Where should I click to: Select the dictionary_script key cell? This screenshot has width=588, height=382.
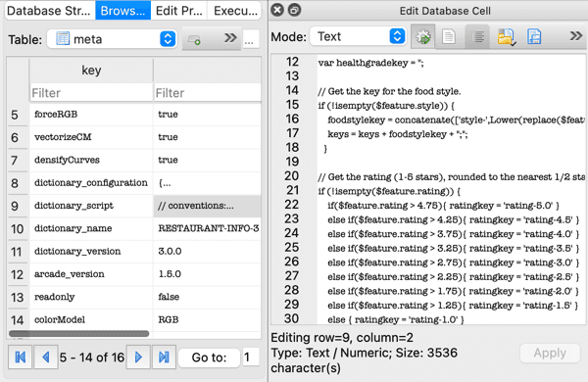pos(91,206)
